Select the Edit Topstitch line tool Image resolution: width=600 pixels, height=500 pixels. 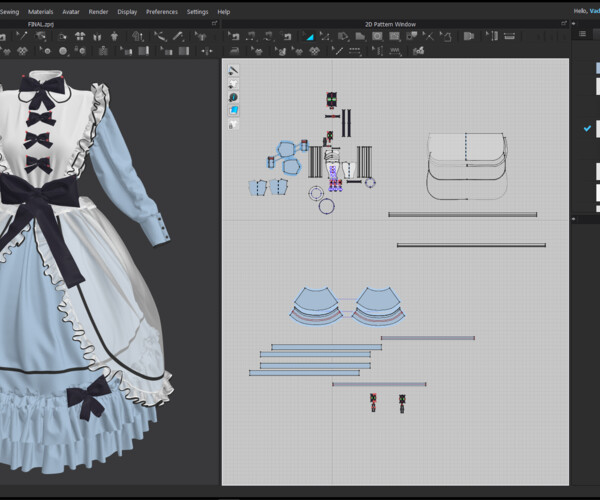[x=337, y=51]
